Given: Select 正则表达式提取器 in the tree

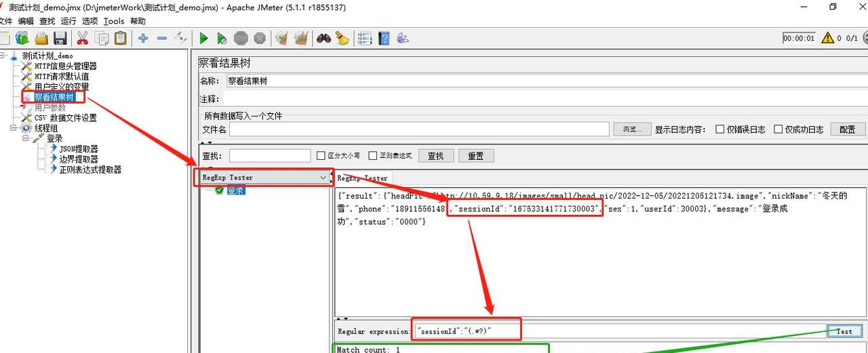Looking at the screenshot, I should tap(90, 170).
